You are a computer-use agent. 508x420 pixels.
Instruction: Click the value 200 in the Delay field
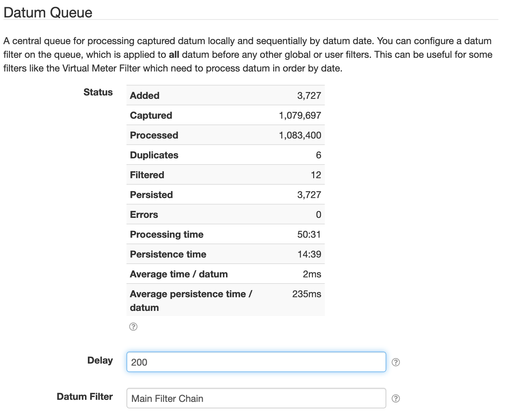(x=139, y=362)
